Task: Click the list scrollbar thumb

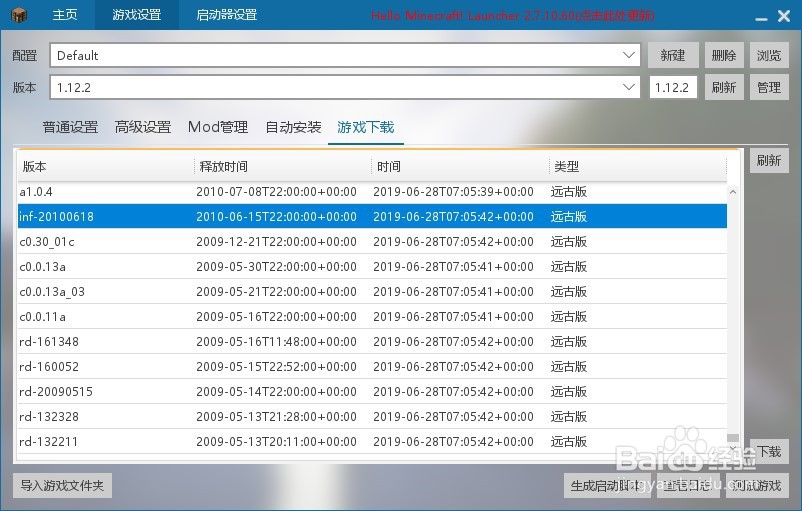Action: click(x=733, y=438)
